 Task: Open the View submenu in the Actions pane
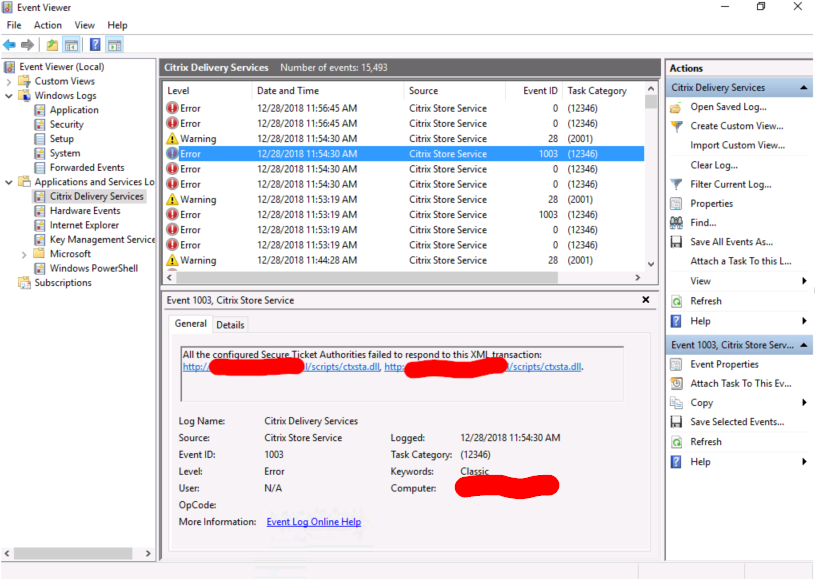[x=700, y=281]
